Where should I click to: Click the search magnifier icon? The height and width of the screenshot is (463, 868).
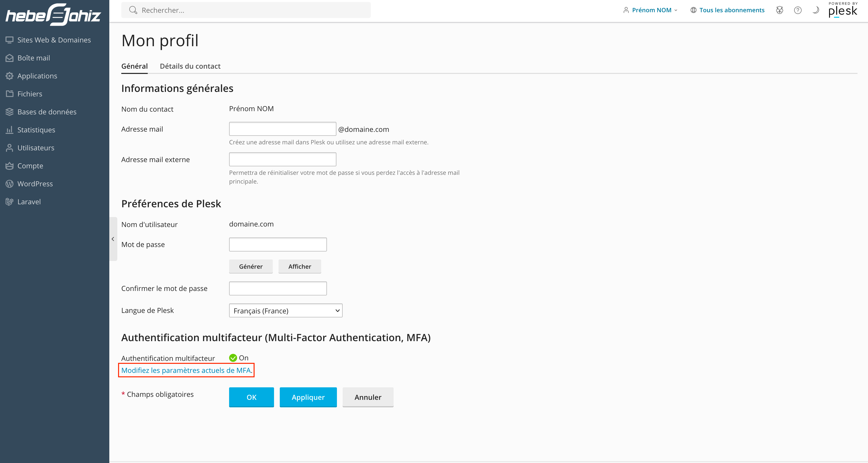point(133,10)
